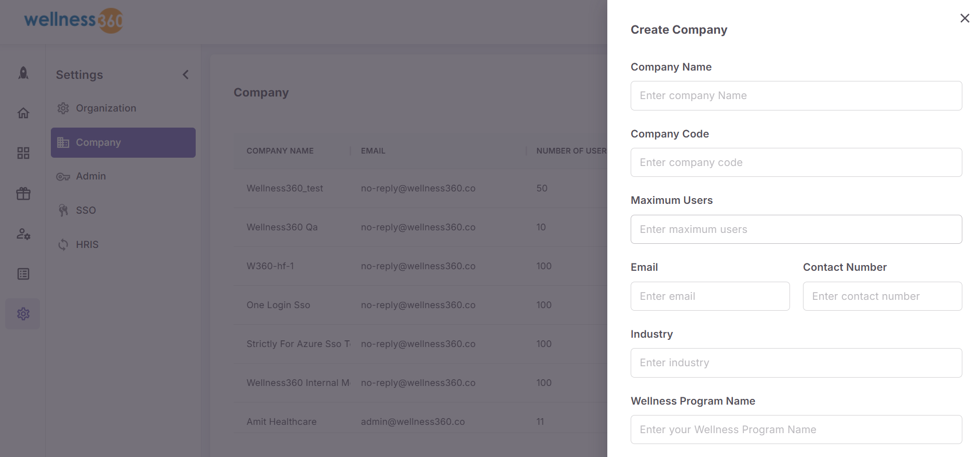Click the SSO keys icon
This screenshot has width=980, height=457.
click(x=63, y=210)
